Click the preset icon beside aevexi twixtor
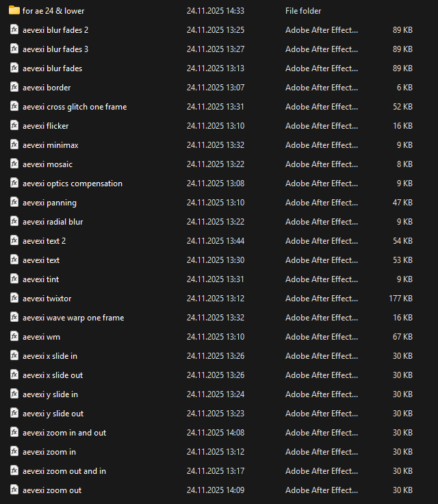Screen dimensions: 438x504 point(14,299)
